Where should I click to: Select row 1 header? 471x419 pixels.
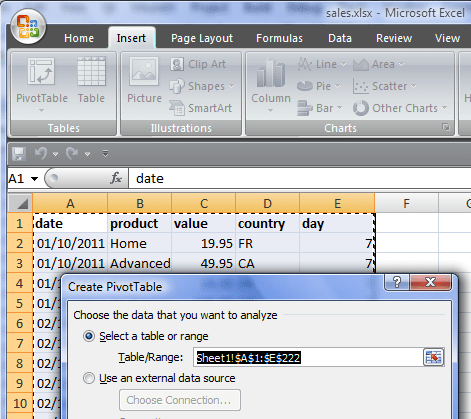(20, 223)
